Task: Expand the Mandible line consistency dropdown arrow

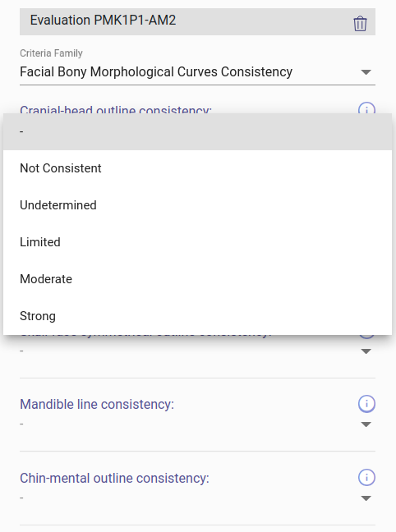Action: tap(366, 424)
